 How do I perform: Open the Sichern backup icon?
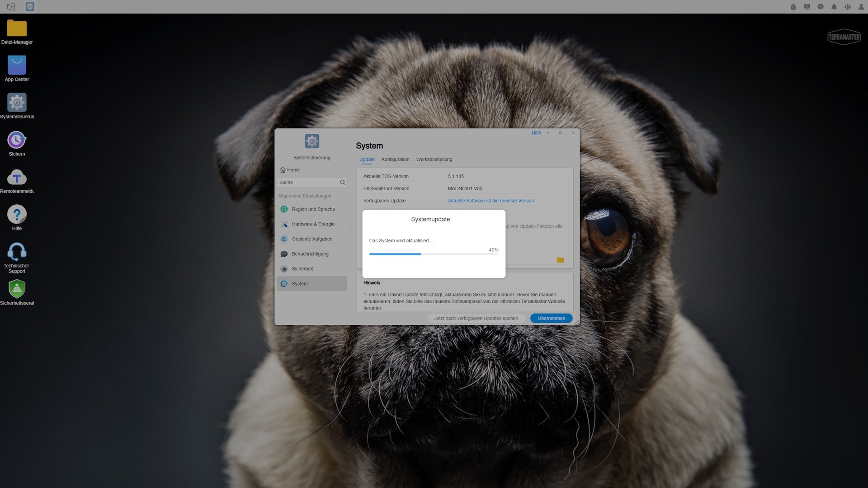pyautogui.click(x=17, y=141)
